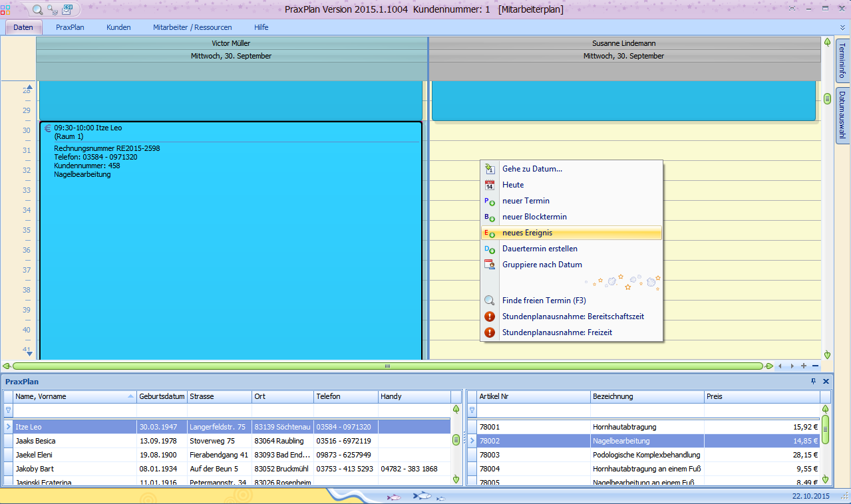Select 'neuer Termin' in context menu

(x=572, y=201)
